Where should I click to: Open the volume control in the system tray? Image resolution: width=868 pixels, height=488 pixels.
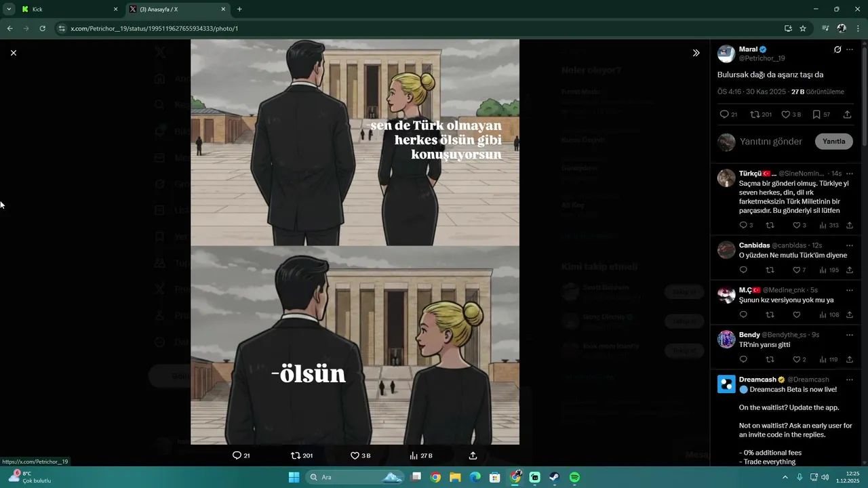tap(825, 477)
